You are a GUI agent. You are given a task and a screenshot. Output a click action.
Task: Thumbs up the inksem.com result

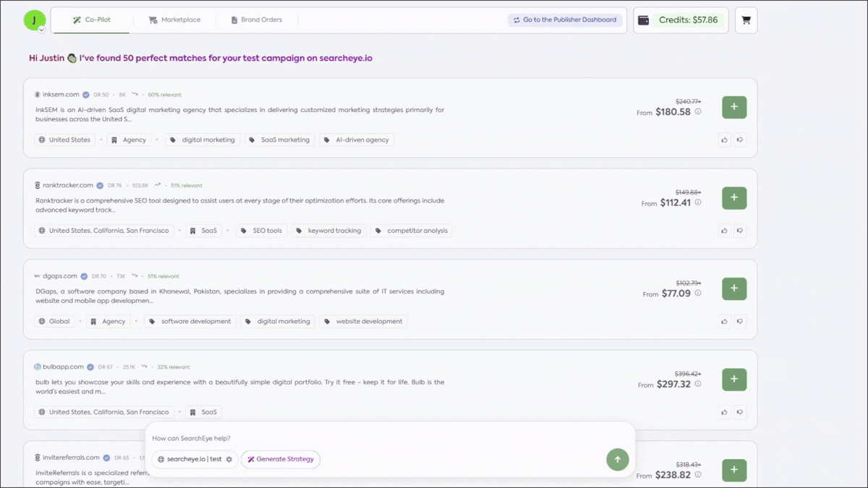(x=724, y=140)
